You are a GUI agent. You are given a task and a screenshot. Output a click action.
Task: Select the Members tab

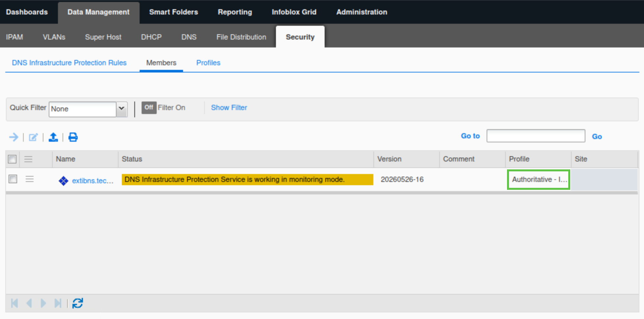pyautogui.click(x=161, y=63)
